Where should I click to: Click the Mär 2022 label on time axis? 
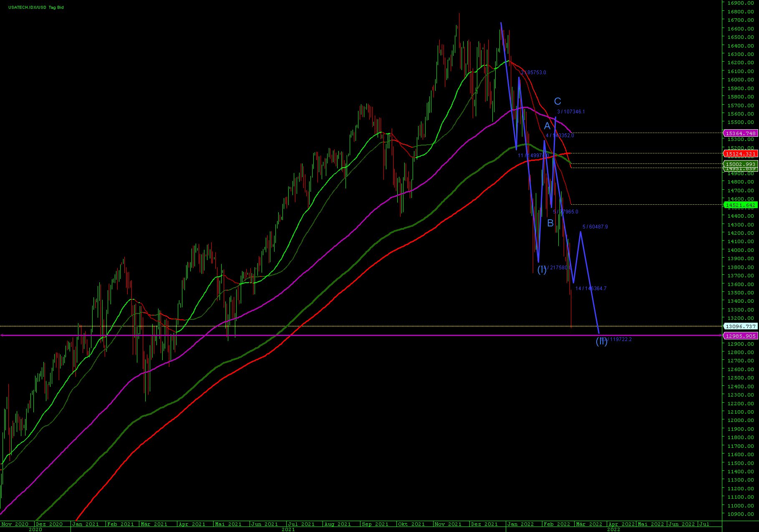(589, 524)
